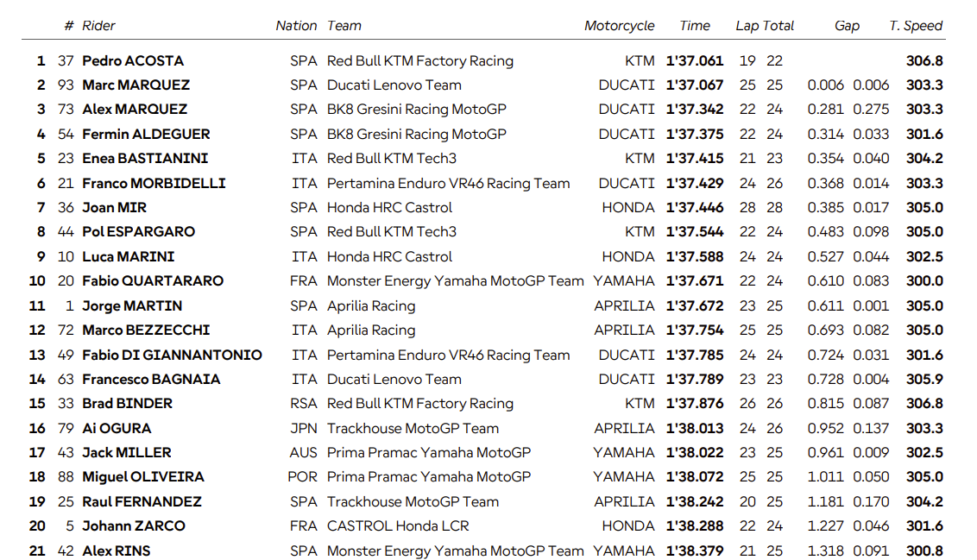Click the lap time 1'37.446

point(695,207)
